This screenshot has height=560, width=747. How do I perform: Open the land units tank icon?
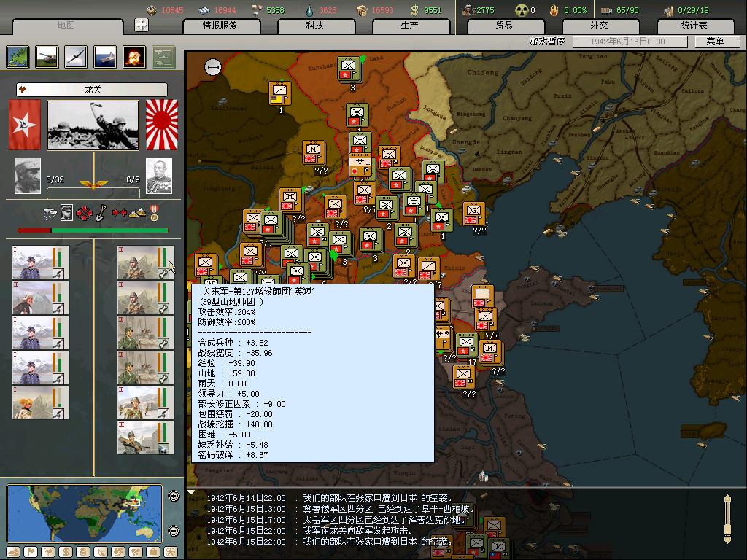[x=47, y=57]
